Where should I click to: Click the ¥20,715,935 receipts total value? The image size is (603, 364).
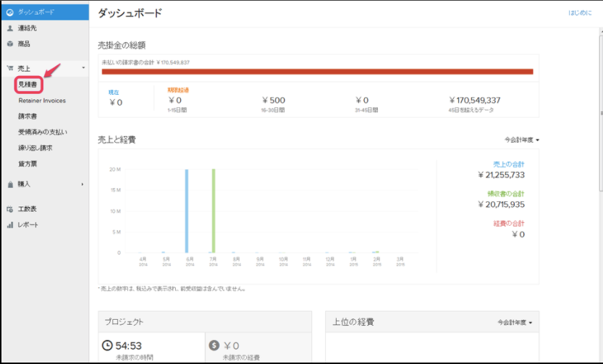click(x=501, y=205)
